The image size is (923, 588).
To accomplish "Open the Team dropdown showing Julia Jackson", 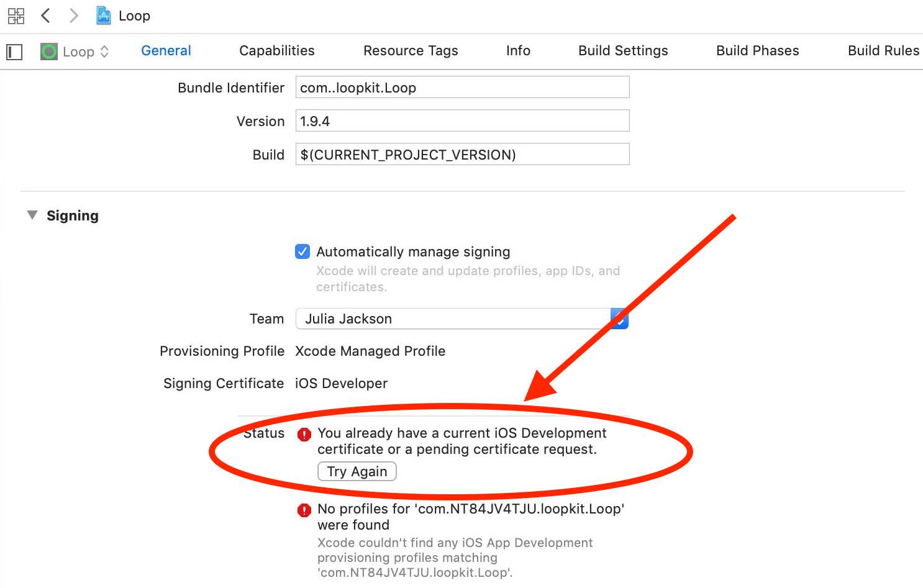I will coord(462,319).
